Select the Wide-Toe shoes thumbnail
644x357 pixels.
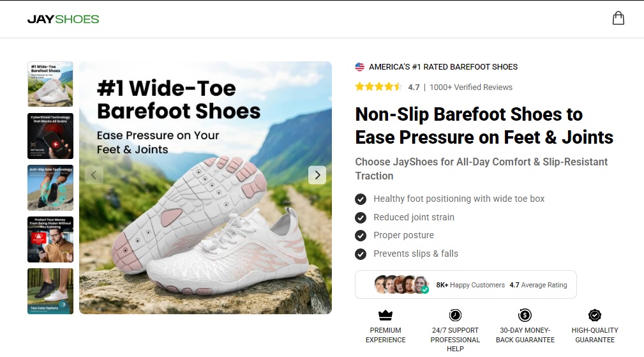[50, 84]
